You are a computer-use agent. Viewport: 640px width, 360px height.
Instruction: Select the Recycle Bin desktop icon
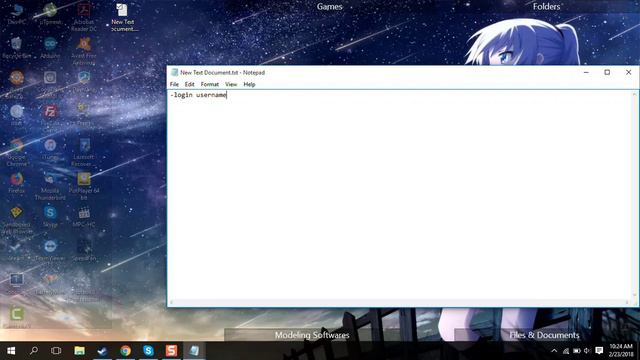pos(16,48)
